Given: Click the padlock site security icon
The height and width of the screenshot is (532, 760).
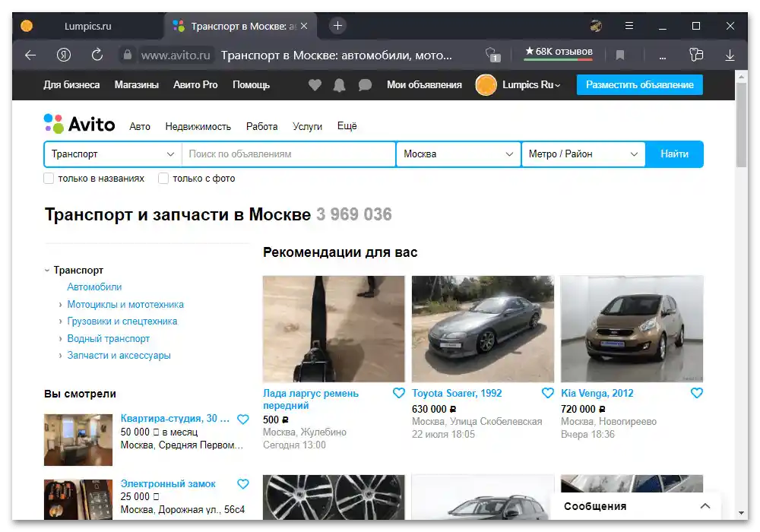Looking at the screenshot, I should [x=128, y=55].
